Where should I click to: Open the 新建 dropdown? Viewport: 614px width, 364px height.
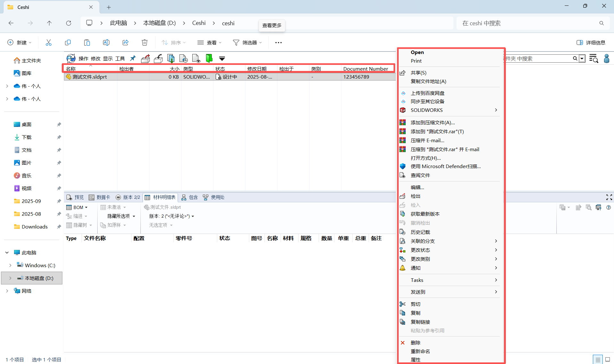19,43
